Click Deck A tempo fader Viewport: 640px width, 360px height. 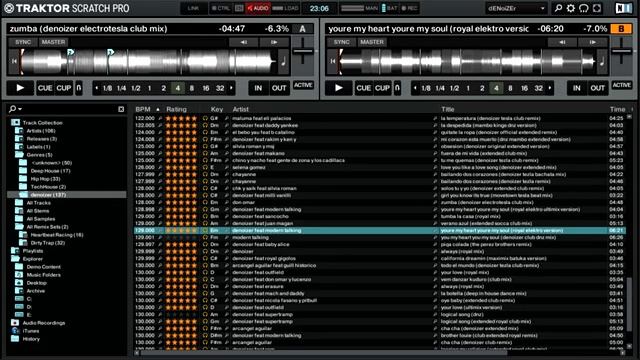click(303, 51)
